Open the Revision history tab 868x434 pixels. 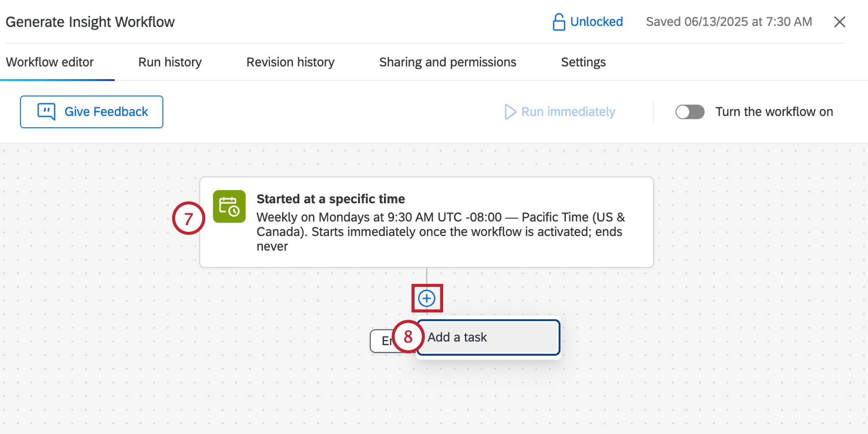(x=290, y=62)
